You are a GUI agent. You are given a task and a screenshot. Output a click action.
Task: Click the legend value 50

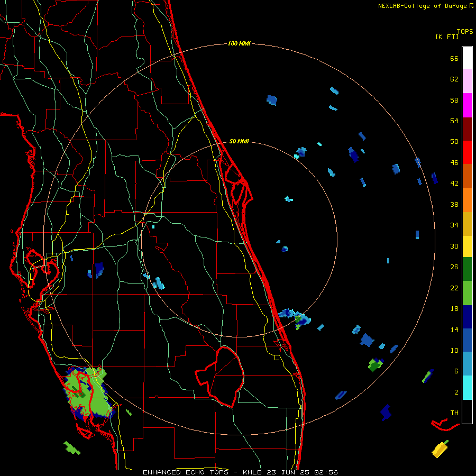[454, 142]
